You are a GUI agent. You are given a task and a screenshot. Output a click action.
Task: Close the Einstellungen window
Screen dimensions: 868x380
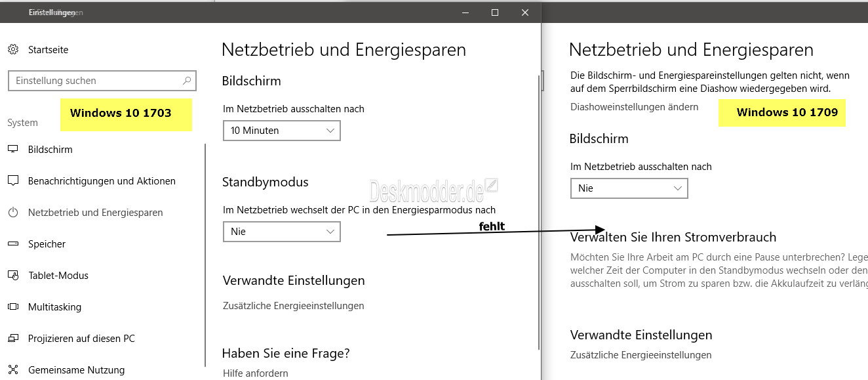(525, 12)
